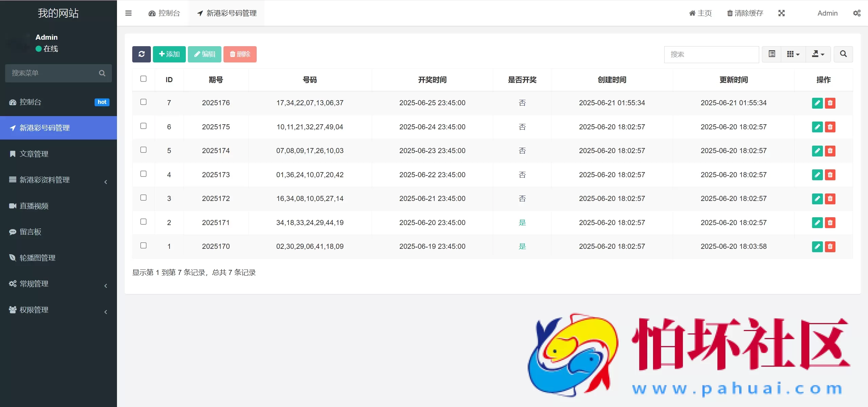Screen dimensions: 868x407
Task: Click inside the 搜索 search input field
Action: 711,54
